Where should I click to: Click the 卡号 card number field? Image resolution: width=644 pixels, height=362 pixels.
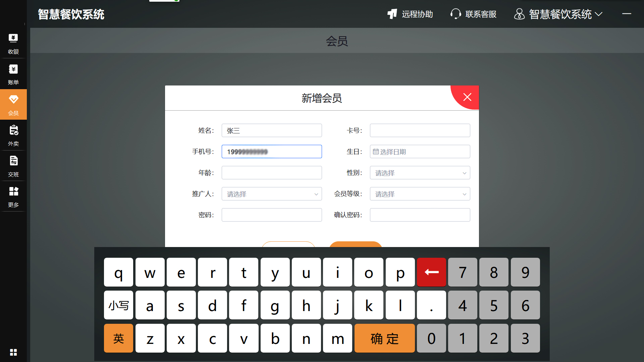(x=420, y=131)
